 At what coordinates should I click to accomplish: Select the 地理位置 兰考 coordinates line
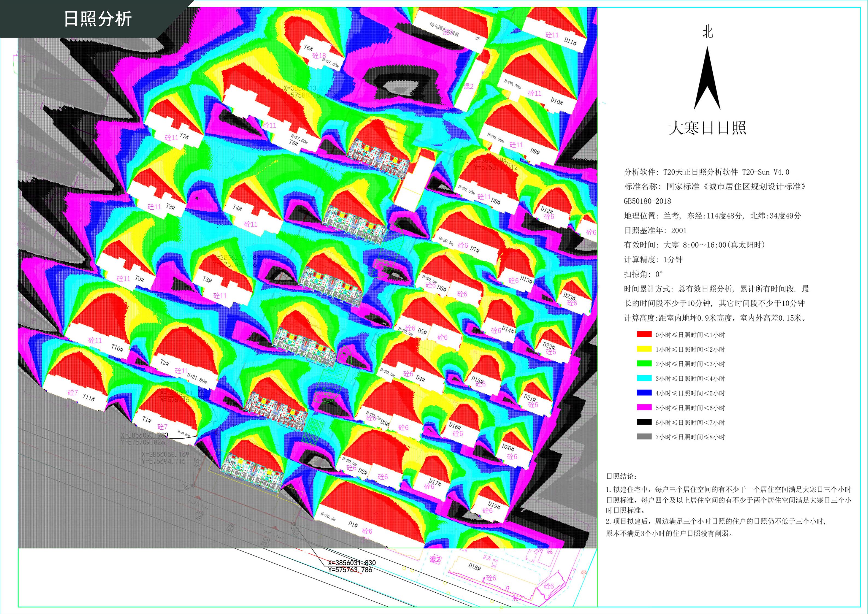coord(712,216)
